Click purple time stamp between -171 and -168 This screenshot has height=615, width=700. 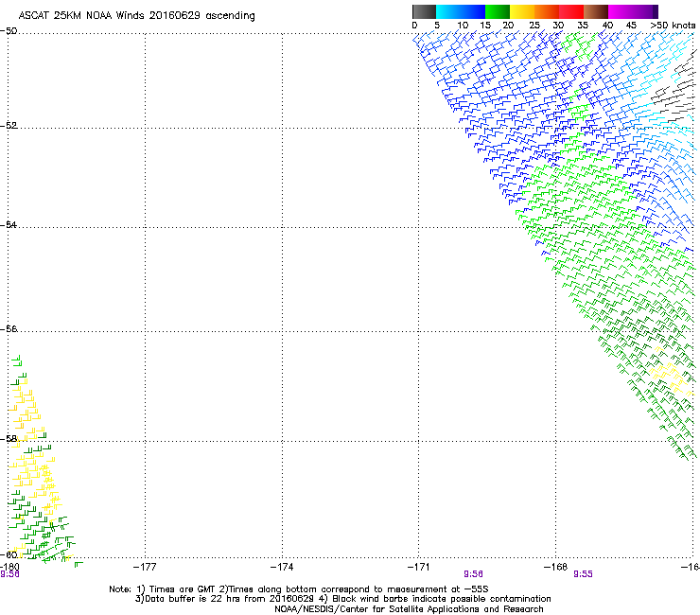tap(473, 574)
